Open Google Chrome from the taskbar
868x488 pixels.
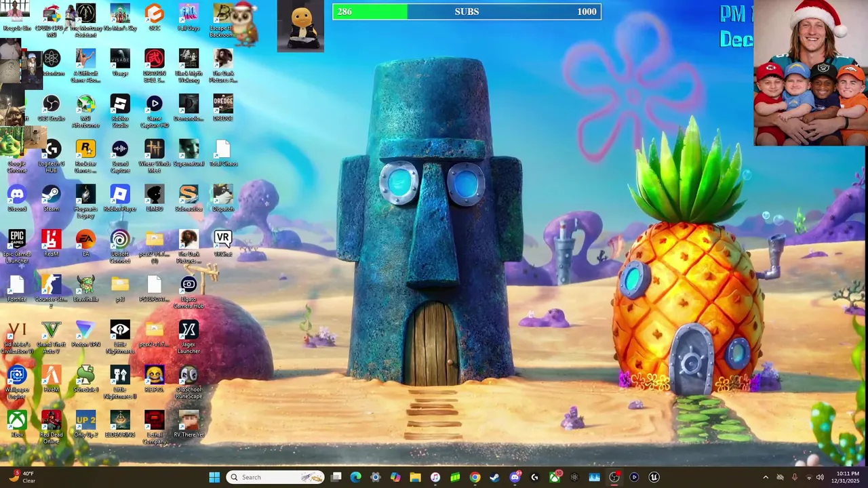click(x=475, y=477)
